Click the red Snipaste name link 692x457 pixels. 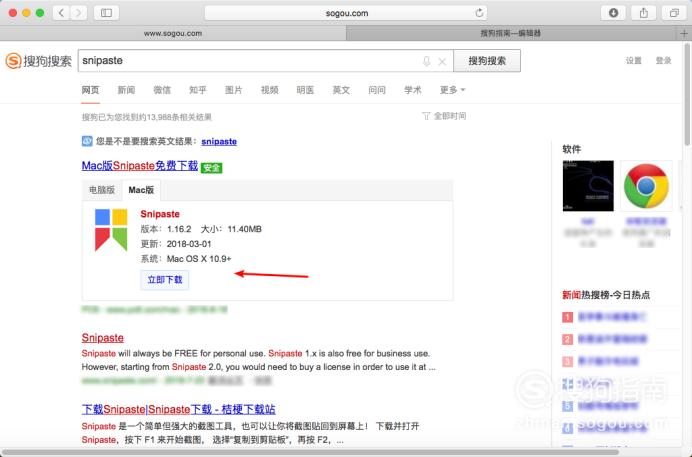tap(160, 214)
